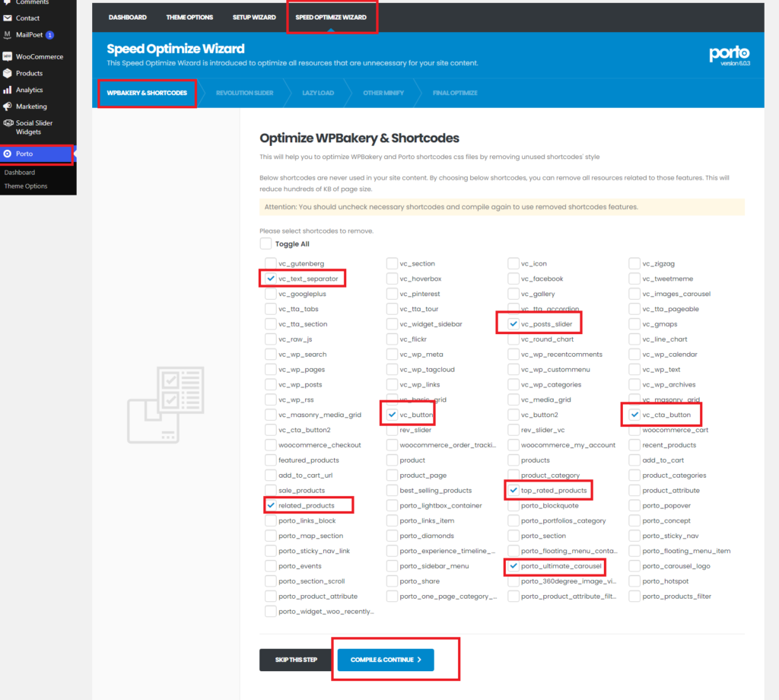Check porto_products_filter checkbox
779x700 pixels.
(x=634, y=597)
